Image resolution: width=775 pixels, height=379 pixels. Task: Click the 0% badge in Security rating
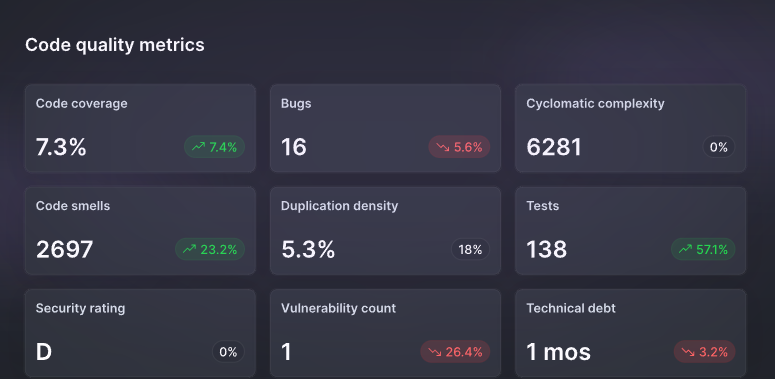tap(228, 352)
